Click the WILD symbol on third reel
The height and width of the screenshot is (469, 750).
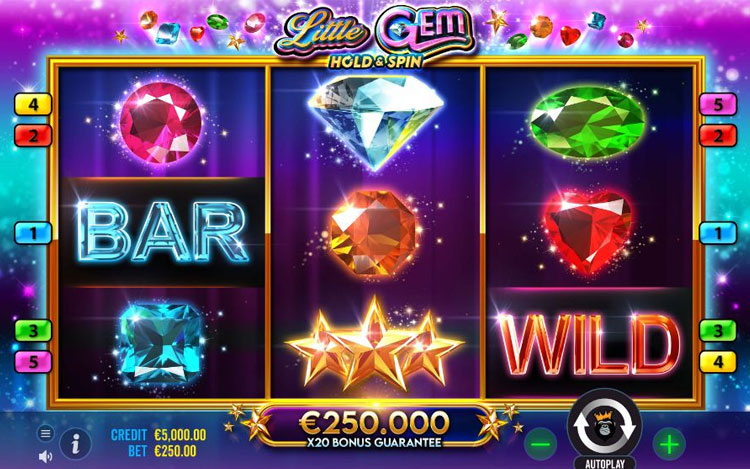pos(589,344)
